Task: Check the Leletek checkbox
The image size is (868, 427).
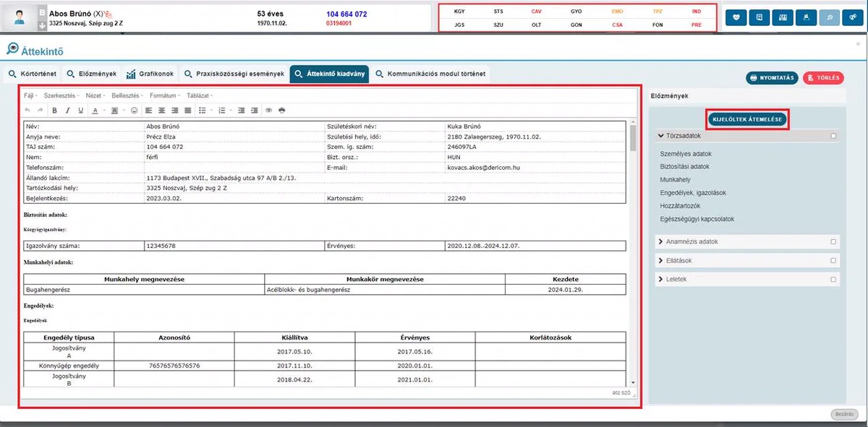Action: 834,279
